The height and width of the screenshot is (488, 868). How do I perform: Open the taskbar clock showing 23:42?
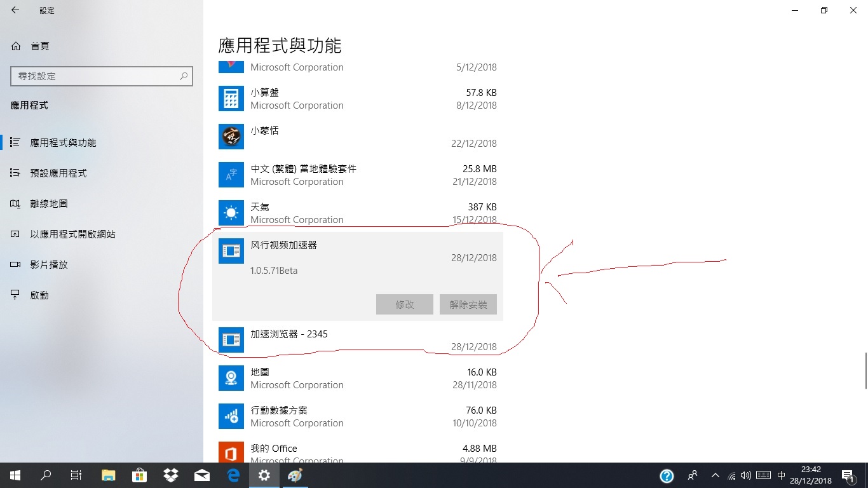(811, 475)
